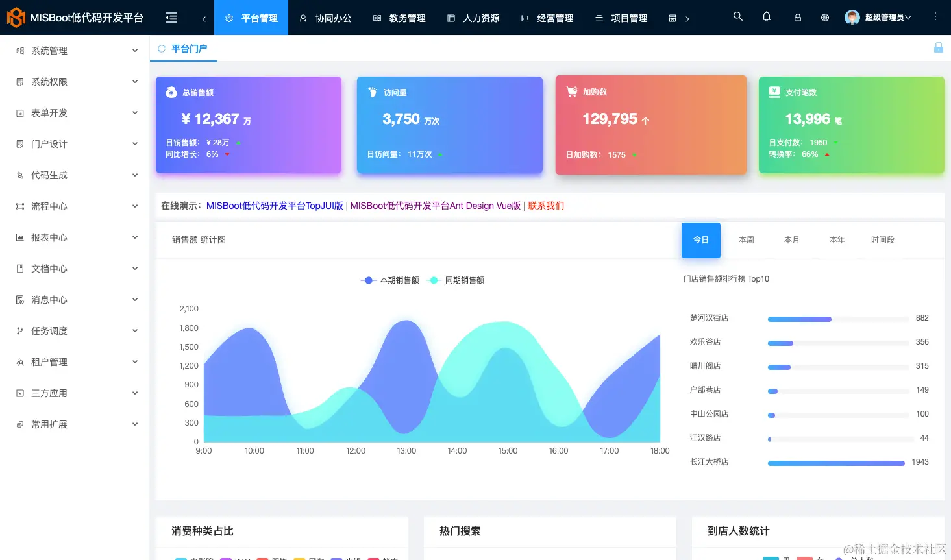Image resolution: width=951 pixels, height=560 pixels.
Task: Select the 平台管理 top menu
Action: pyautogui.click(x=251, y=18)
